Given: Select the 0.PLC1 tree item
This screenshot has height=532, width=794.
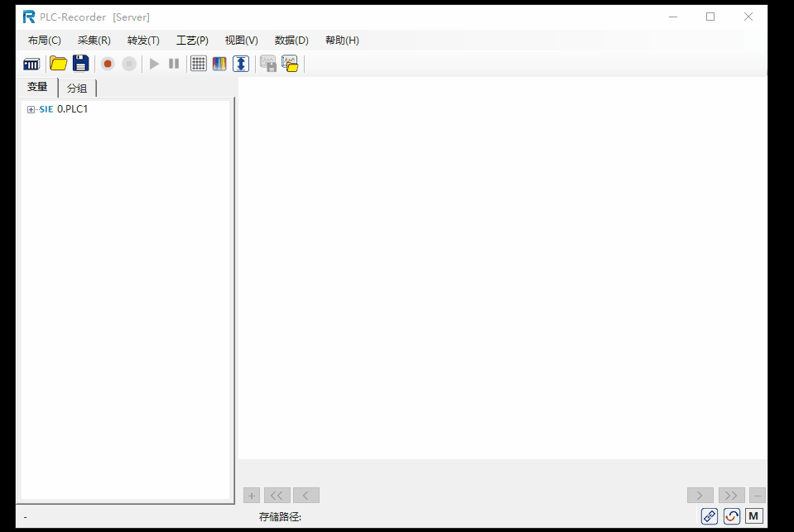Looking at the screenshot, I should (72, 109).
